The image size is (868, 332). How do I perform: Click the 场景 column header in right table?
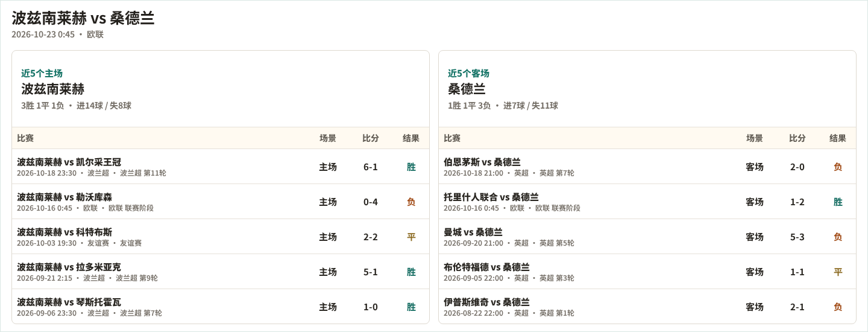(755, 138)
